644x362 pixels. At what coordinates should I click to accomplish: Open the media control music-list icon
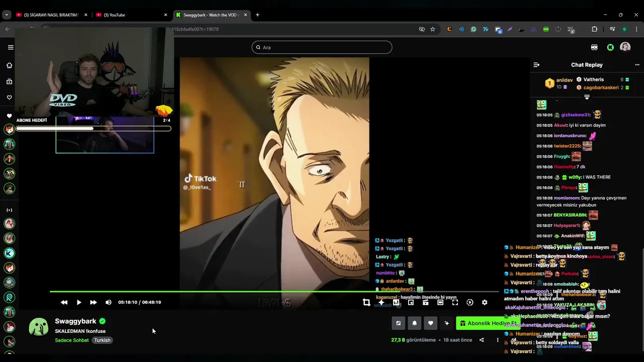pos(612,29)
